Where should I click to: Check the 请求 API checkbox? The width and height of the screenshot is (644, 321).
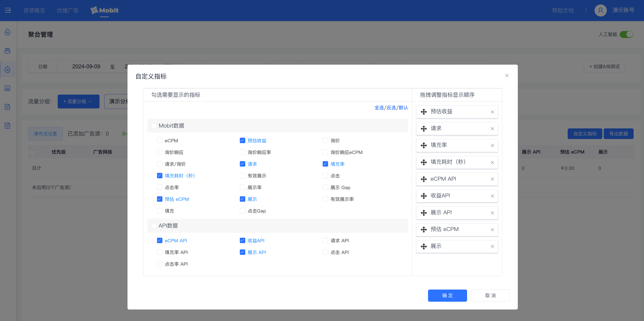pos(325,241)
